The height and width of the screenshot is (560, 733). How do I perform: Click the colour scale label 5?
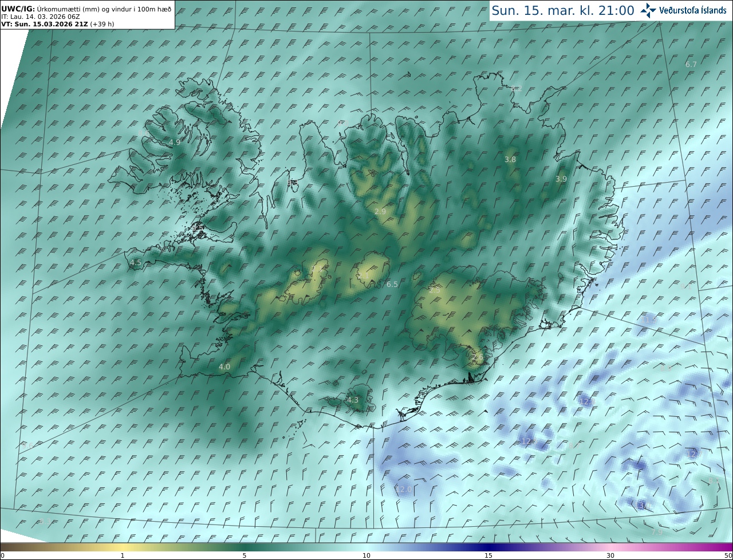[x=245, y=555]
